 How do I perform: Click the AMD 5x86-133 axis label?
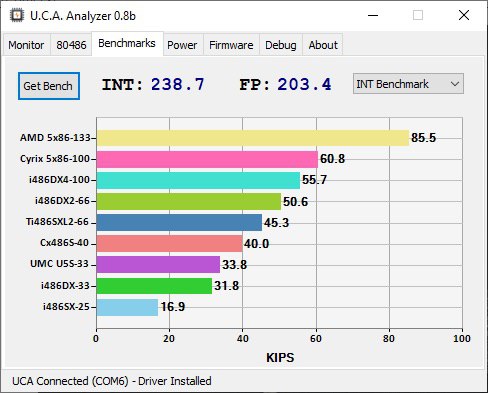pos(55,138)
